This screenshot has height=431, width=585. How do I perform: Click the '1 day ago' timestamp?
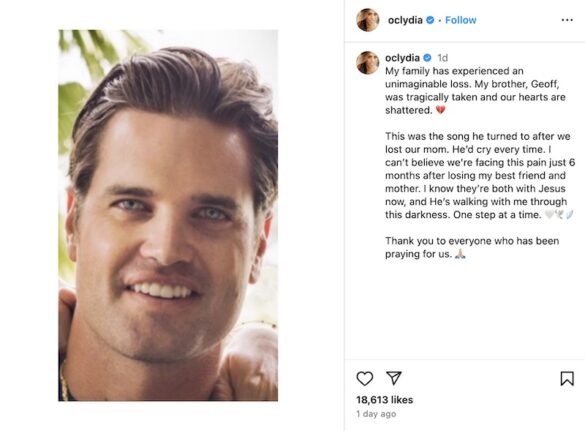pyautogui.click(x=376, y=414)
